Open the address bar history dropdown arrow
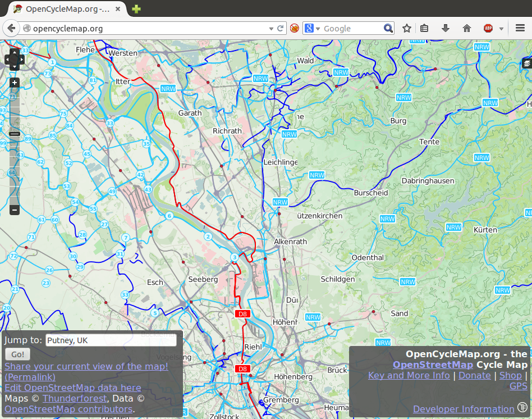This screenshot has width=532, height=419. tap(271, 29)
